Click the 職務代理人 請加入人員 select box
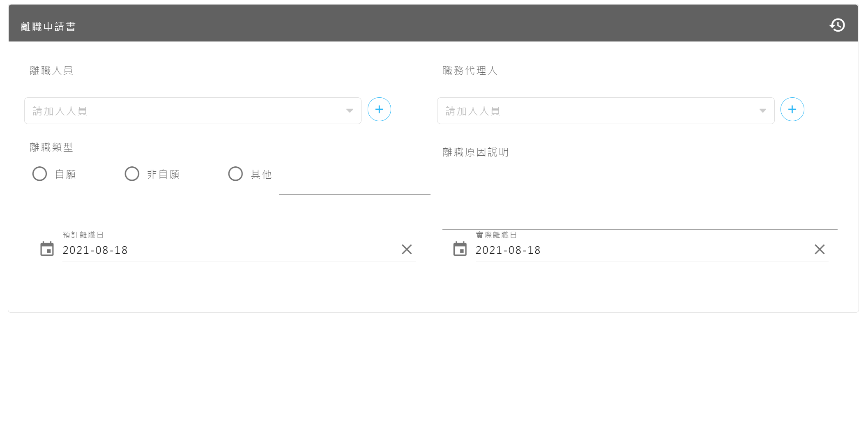 pos(598,111)
